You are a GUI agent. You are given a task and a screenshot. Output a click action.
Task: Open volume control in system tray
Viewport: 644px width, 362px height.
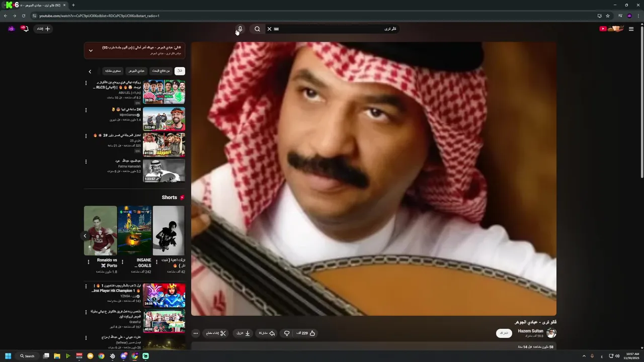click(617, 356)
